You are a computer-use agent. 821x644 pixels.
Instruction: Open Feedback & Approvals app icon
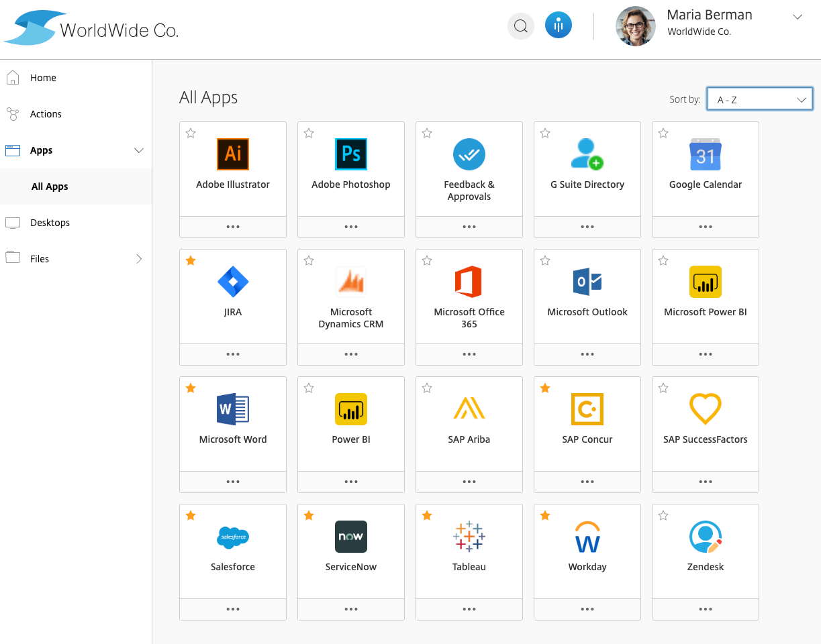pos(469,154)
